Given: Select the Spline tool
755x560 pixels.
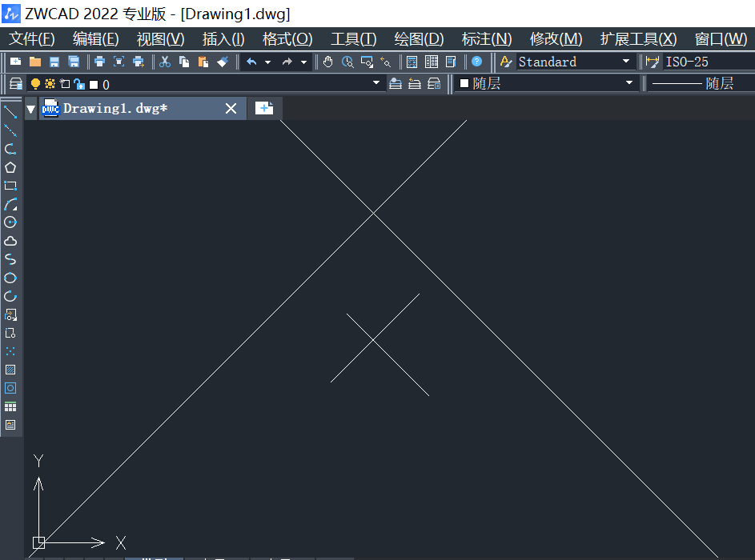Looking at the screenshot, I should (x=10, y=259).
